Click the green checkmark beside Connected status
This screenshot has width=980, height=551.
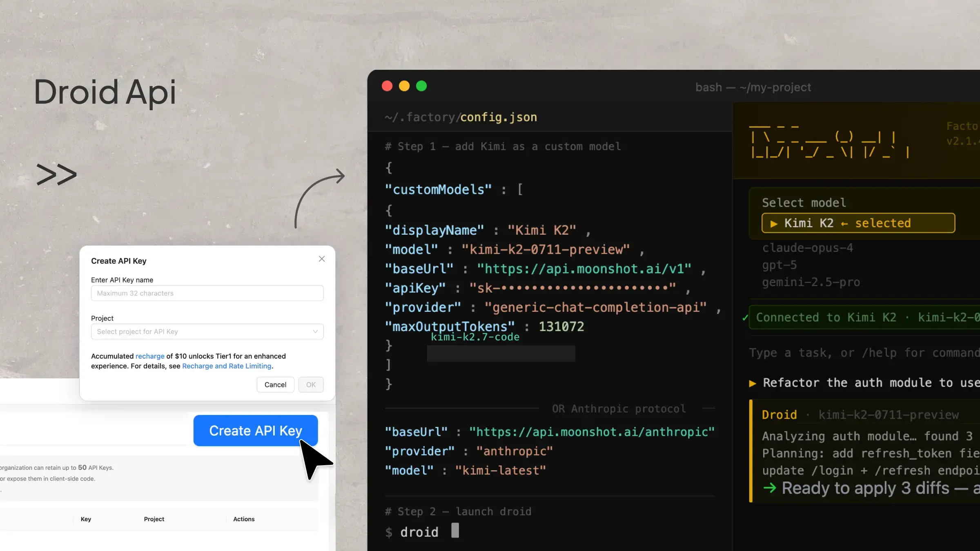pyautogui.click(x=745, y=318)
